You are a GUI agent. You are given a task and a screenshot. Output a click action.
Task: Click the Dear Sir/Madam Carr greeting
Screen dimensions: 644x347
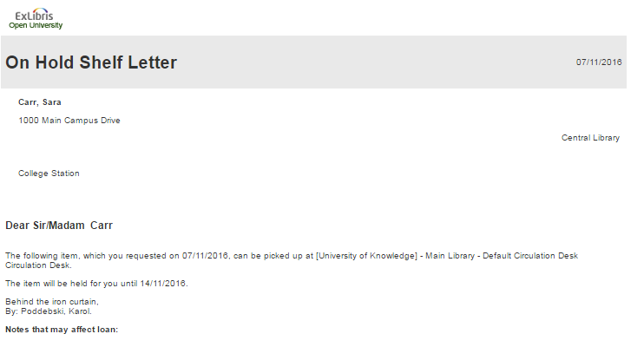coord(59,226)
